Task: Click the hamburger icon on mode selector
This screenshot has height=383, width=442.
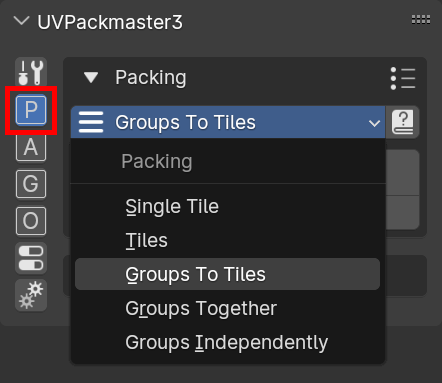Action: (x=91, y=122)
